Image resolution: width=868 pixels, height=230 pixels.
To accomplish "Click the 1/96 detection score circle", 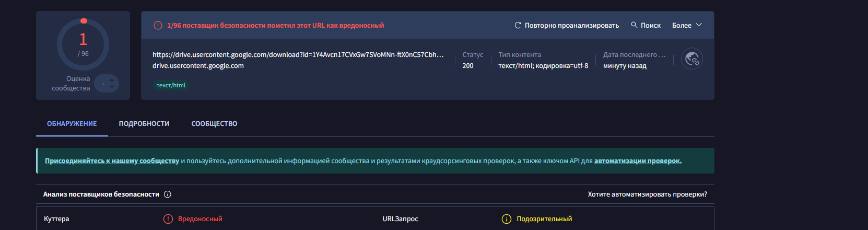I will pyautogui.click(x=83, y=45).
